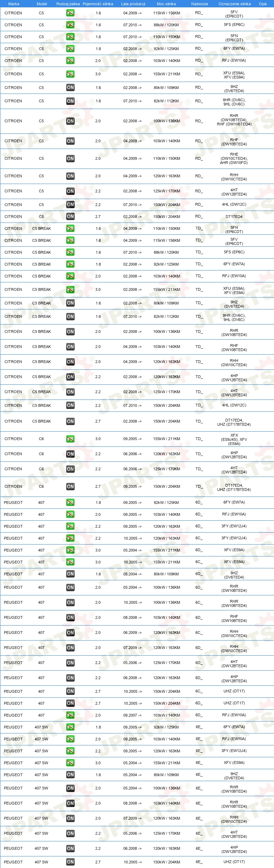Click body code 6C_ in Peugeot 407 3.0 row
Viewport: 274px width, 868px height.
click(x=199, y=562)
